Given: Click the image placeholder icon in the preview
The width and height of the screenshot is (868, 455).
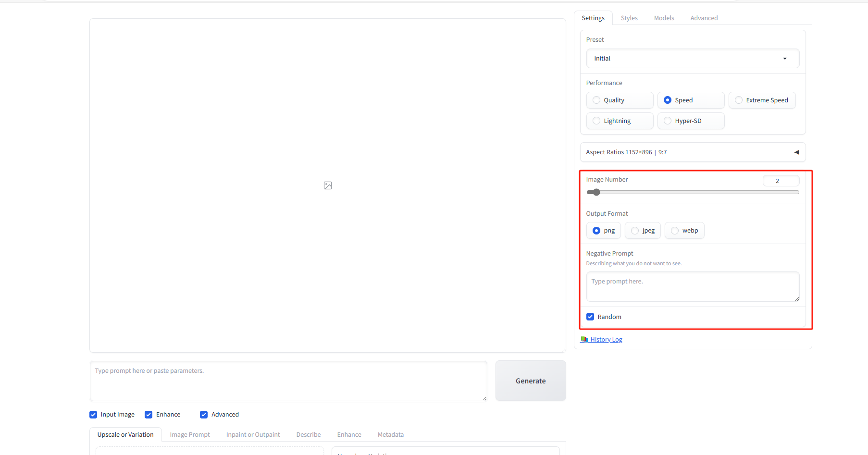Looking at the screenshot, I should pyautogui.click(x=328, y=185).
